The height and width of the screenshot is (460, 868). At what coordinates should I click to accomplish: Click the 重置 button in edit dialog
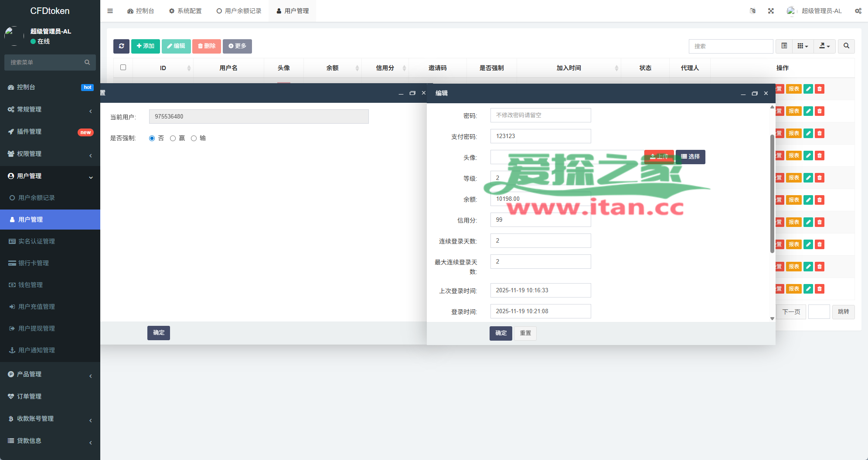[525, 333]
